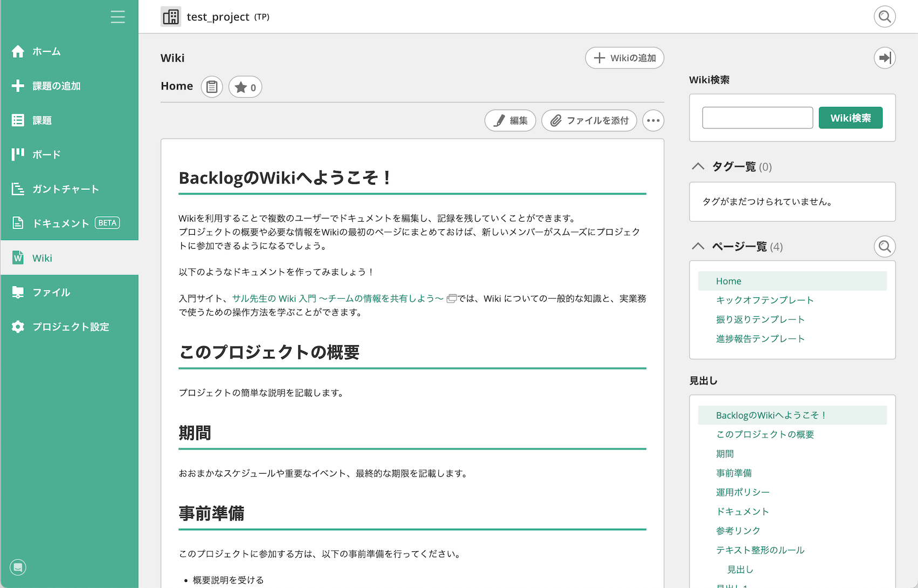
Task: Collapse the タグ一覧 section
Action: pos(698,166)
